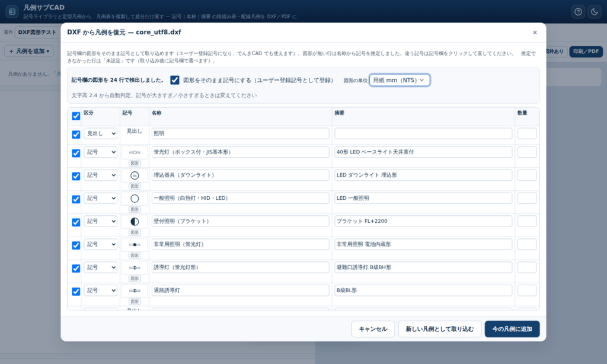Close the DXF restore dialog
The width and height of the screenshot is (607, 364).
click(x=535, y=33)
